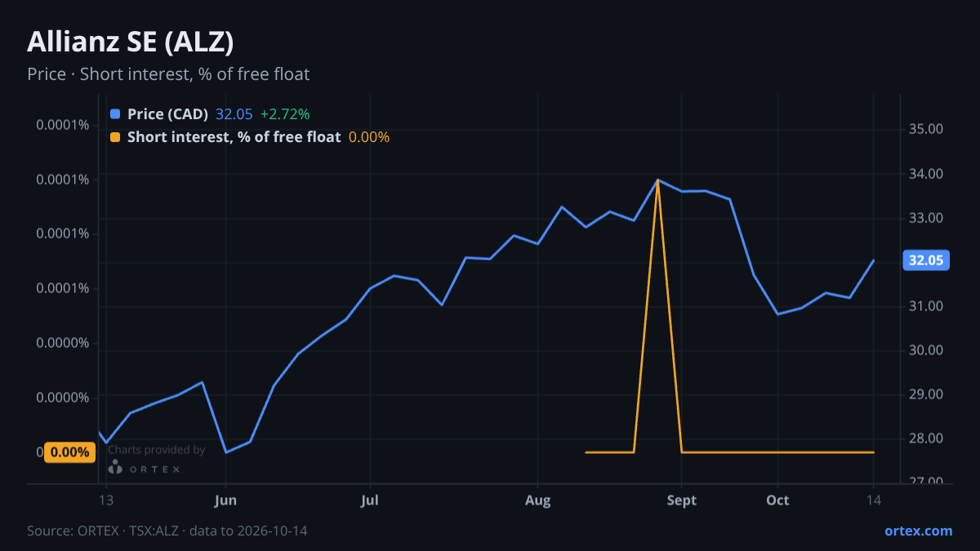
Task: Click the Oct date axis label
Action: coord(777,500)
